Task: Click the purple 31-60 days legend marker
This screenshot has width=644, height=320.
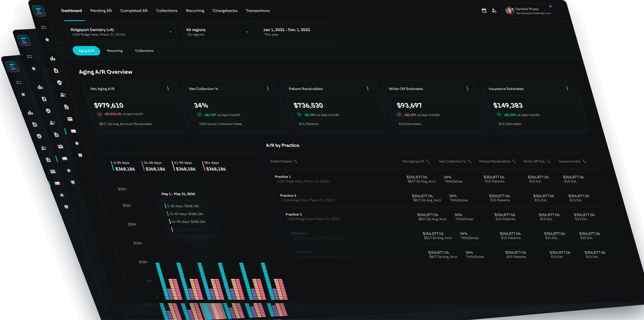Action: coord(143,166)
